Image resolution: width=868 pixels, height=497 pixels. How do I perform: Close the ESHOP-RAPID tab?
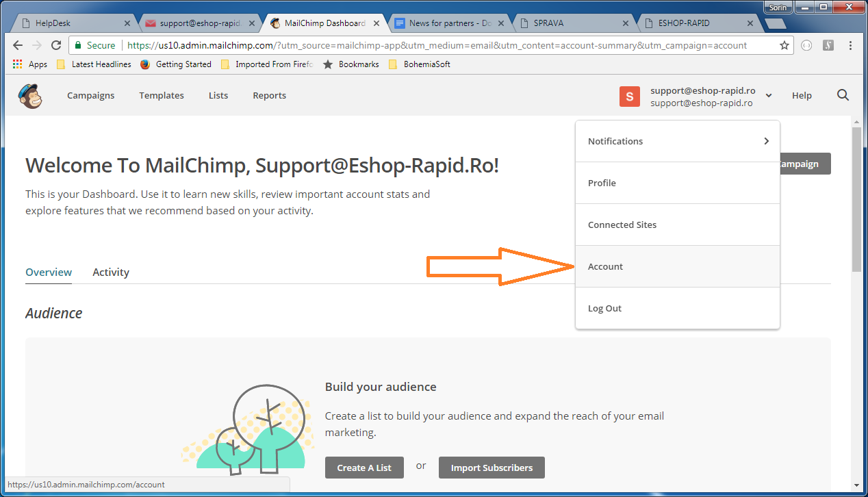751,23
